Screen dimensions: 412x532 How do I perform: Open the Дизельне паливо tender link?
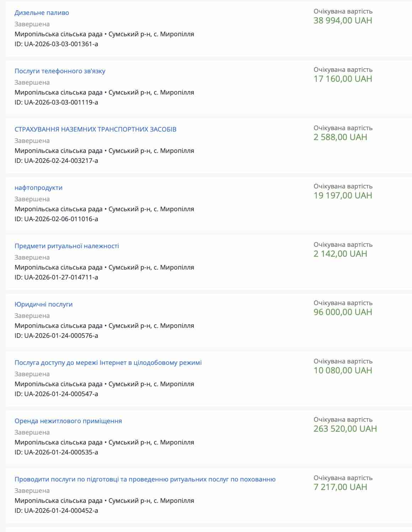(42, 13)
